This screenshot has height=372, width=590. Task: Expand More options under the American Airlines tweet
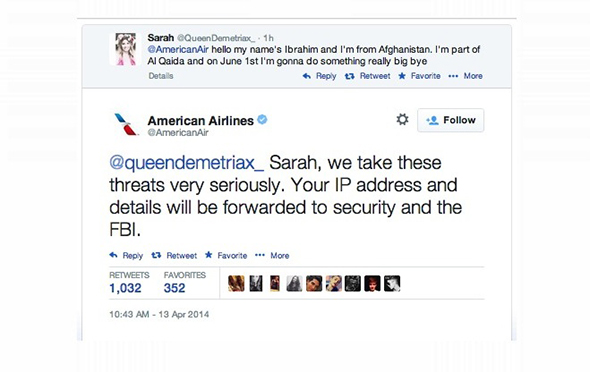tap(272, 255)
